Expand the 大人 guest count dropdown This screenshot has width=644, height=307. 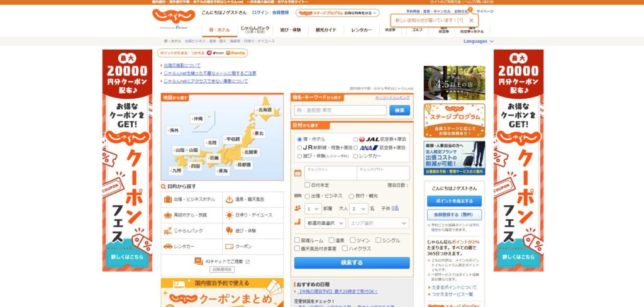tap(358, 209)
